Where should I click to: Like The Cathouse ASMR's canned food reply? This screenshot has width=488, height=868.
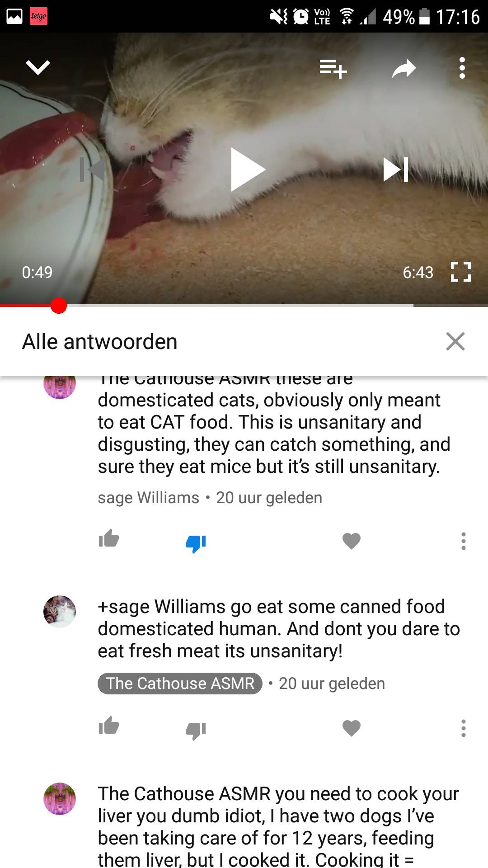[108, 726]
